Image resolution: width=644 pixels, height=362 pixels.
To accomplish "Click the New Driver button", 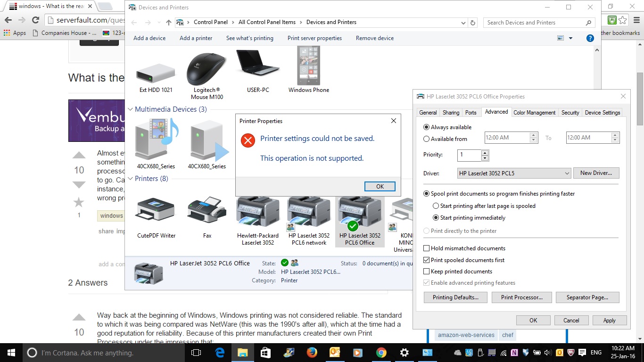I will [596, 173].
